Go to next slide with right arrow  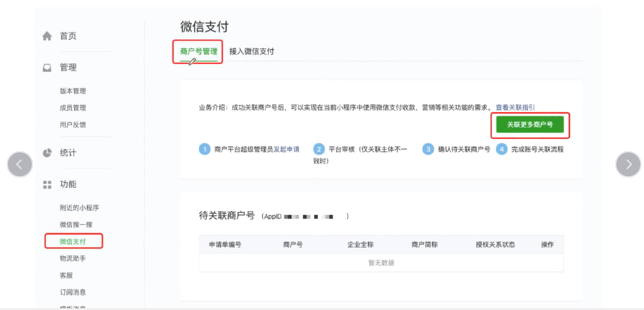[x=628, y=164]
